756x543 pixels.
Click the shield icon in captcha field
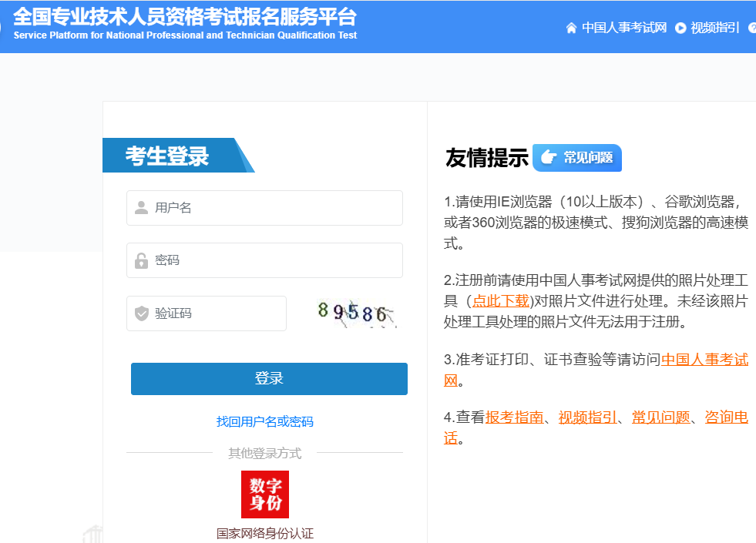point(141,313)
